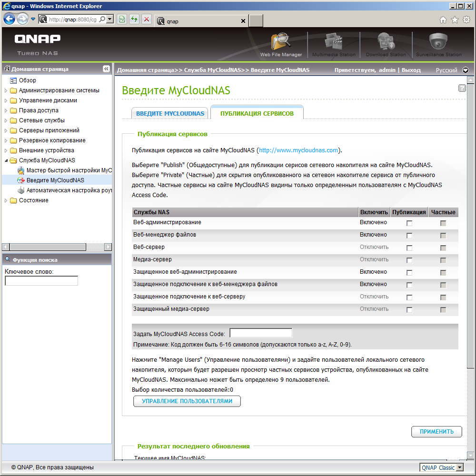Open Внешние устройства in sidebar
476x476 pixels.
pyautogui.click(x=47, y=150)
